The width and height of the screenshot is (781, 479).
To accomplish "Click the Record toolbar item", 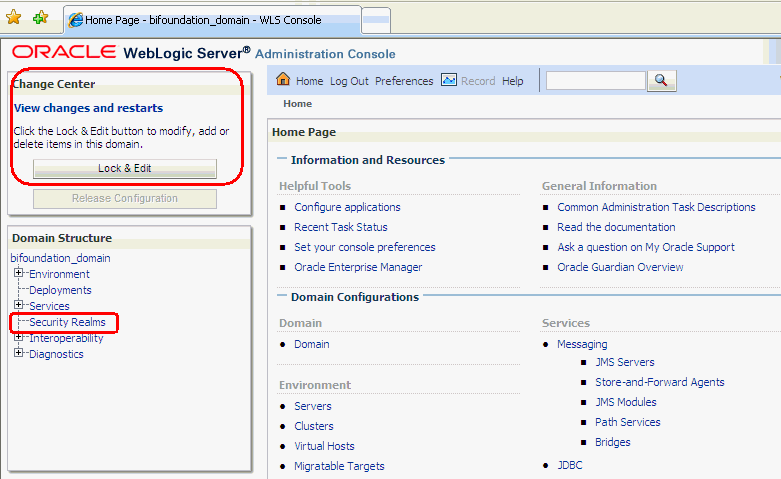I will pyautogui.click(x=478, y=81).
